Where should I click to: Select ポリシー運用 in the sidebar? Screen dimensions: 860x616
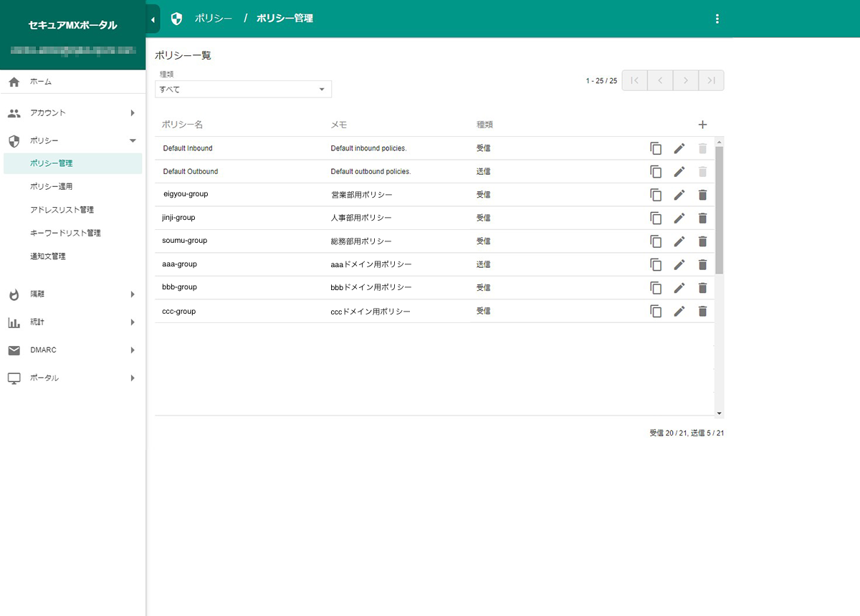[52, 187]
